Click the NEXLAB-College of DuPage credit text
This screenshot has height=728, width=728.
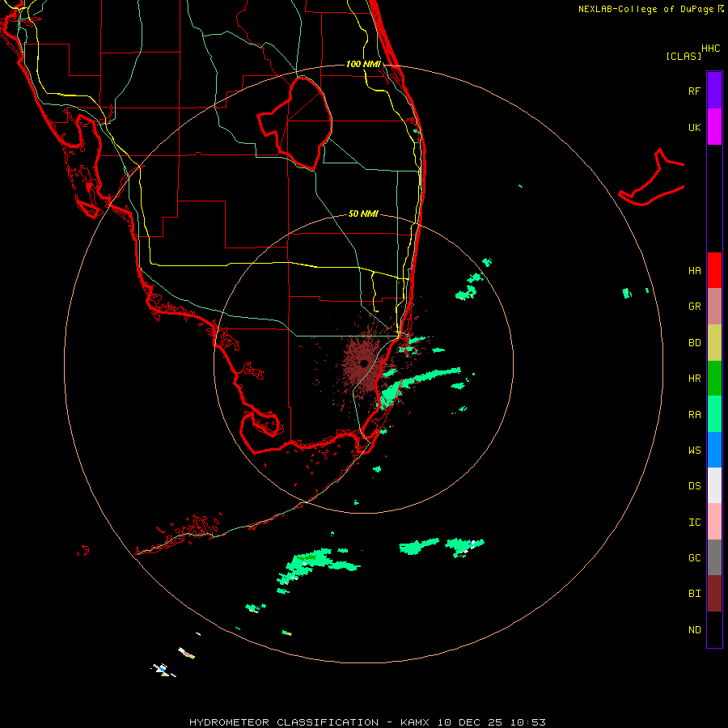tap(645, 9)
